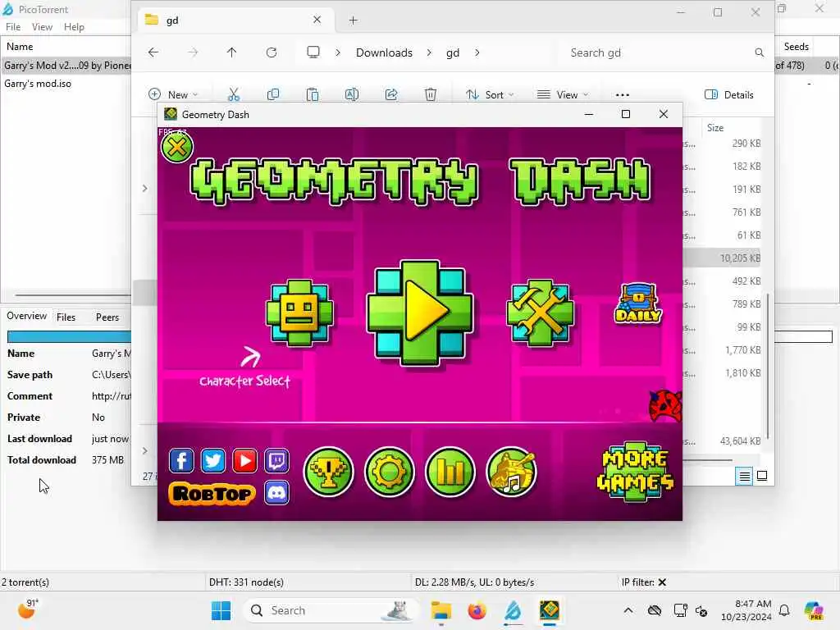The width and height of the screenshot is (840, 630).
Task: Switch Explorer to large thumbnails layout
Action: [x=762, y=476]
